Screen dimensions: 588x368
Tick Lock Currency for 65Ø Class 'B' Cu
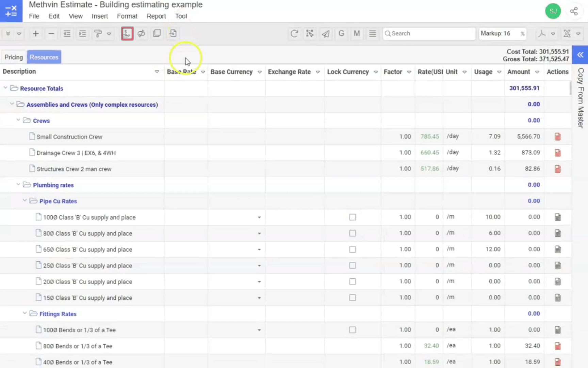(353, 249)
